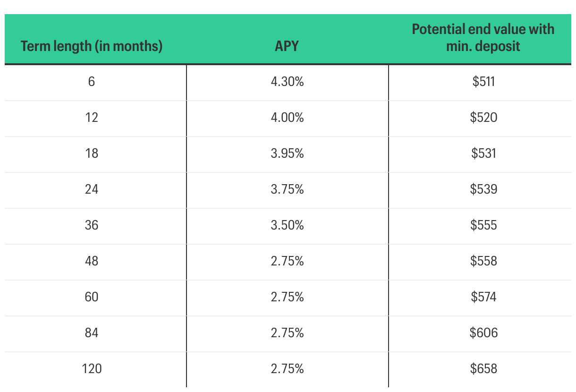Click the 120-month term cell
This screenshot has height=392, width=576.
[x=92, y=368]
